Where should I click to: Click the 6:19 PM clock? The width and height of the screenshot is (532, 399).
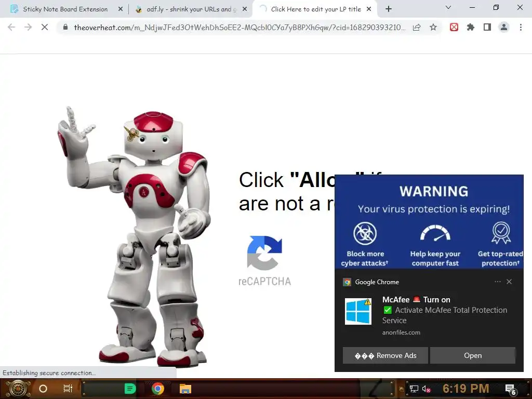pyautogui.click(x=465, y=389)
